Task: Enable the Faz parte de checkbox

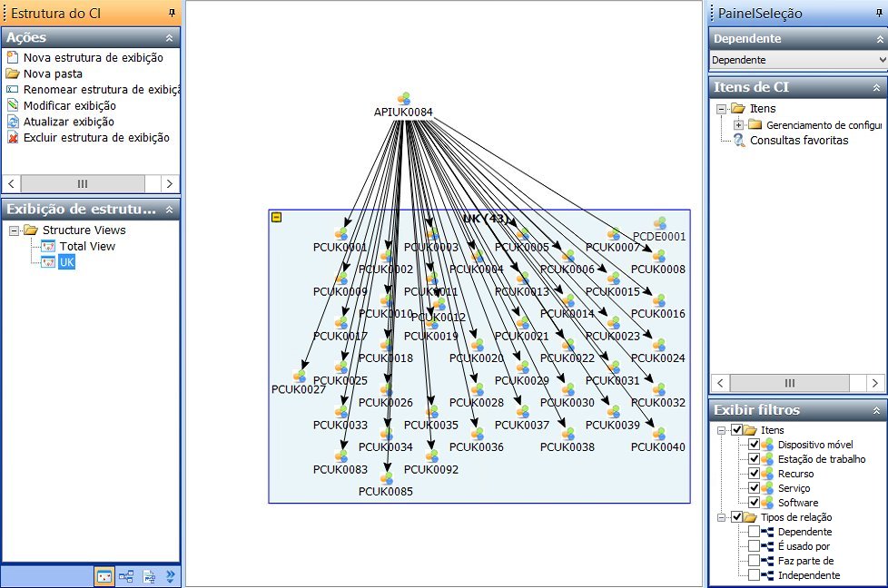Action: 754,561
